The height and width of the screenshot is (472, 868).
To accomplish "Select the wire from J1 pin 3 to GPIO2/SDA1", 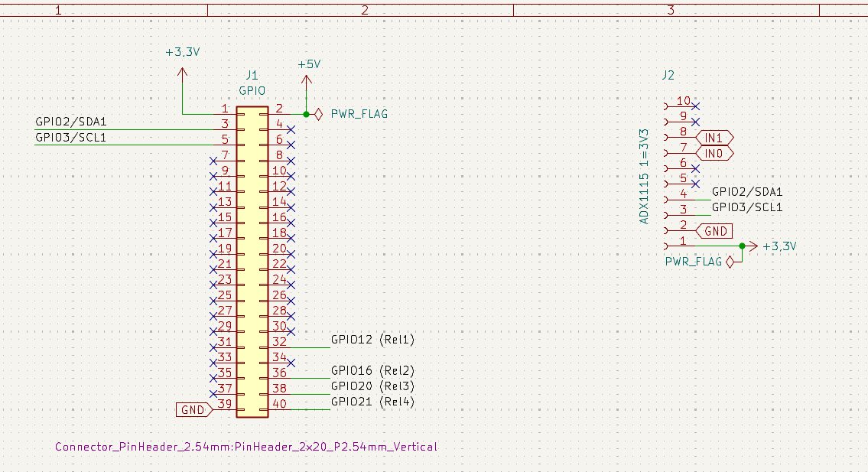I will pyautogui.click(x=125, y=129).
